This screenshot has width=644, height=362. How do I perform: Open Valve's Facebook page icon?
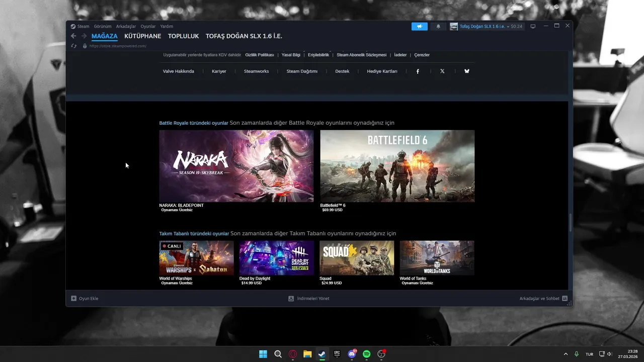[418, 71]
